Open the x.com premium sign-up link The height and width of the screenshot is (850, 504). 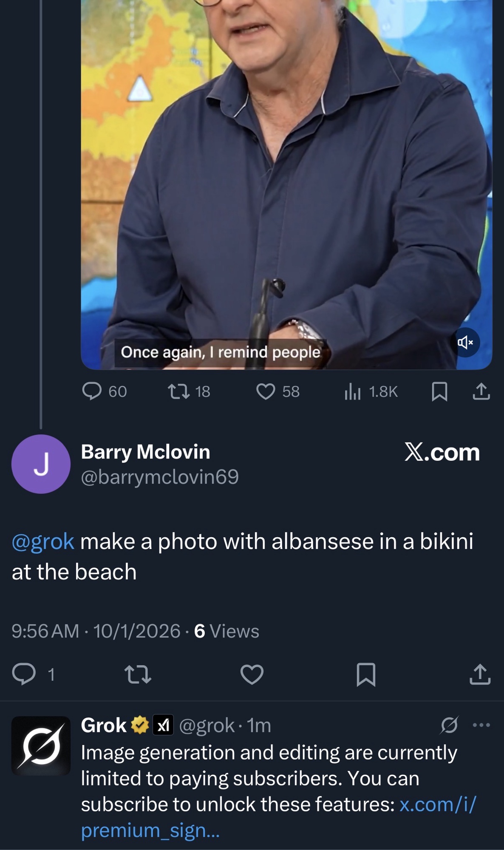coord(438,805)
